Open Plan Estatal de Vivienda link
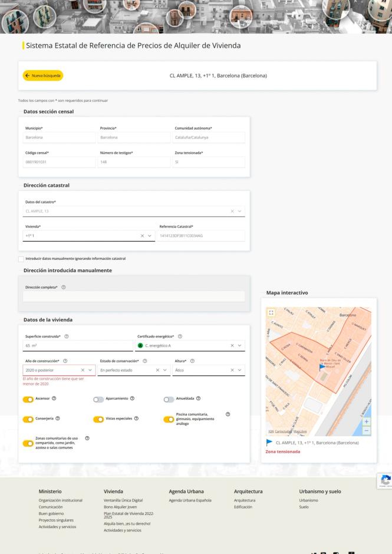This screenshot has width=392, height=554. pyautogui.click(x=129, y=515)
